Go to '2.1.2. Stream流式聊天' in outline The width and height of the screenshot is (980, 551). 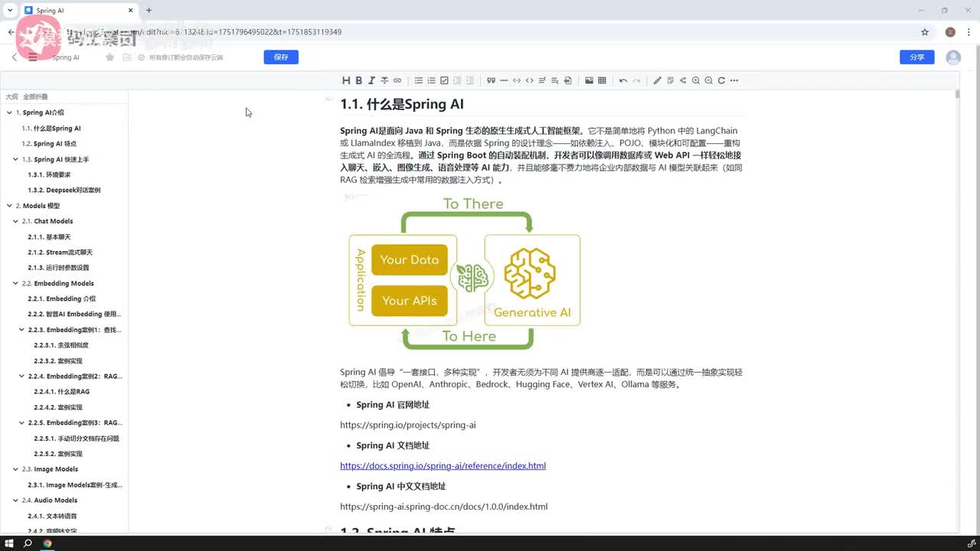point(60,253)
